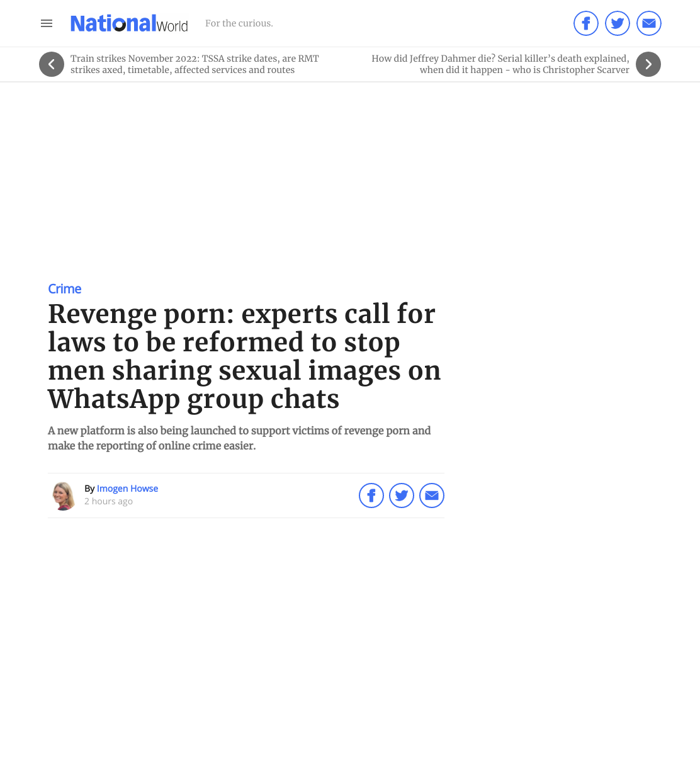Click the '2 hours ago' timestamp

[x=108, y=501]
